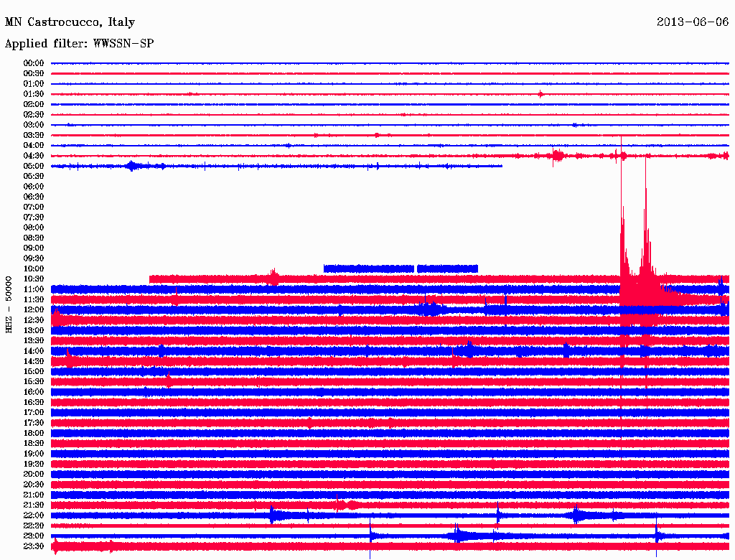This screenshot has height=560, width=735.
Task: Select the 11:00 time label
Action: pos(34,289)
